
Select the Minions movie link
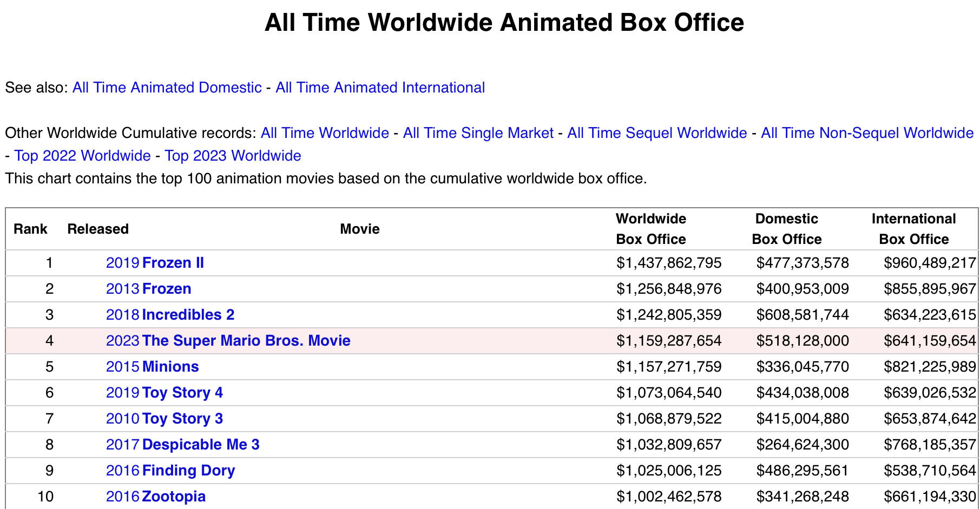[x=170, y=367]
